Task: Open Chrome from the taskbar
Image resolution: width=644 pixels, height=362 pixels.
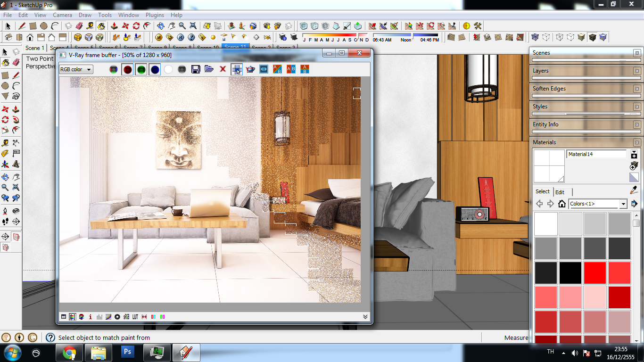Action: pos(69,353)
